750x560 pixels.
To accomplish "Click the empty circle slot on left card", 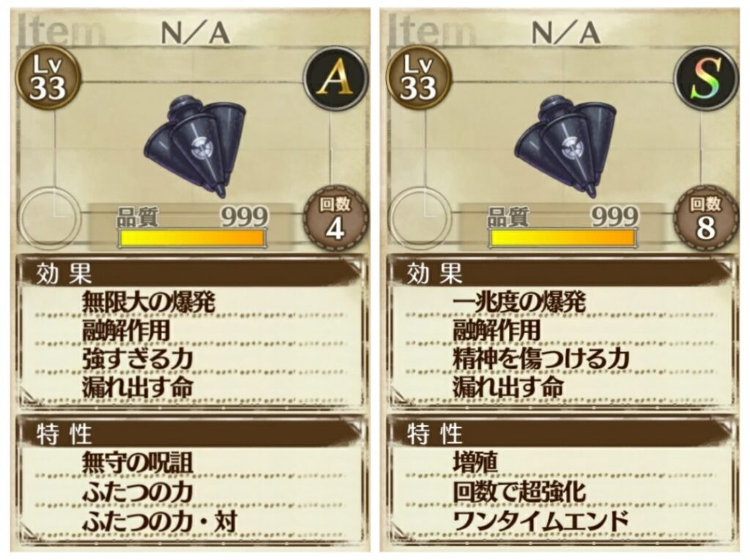I will click(x=49, y=217).
